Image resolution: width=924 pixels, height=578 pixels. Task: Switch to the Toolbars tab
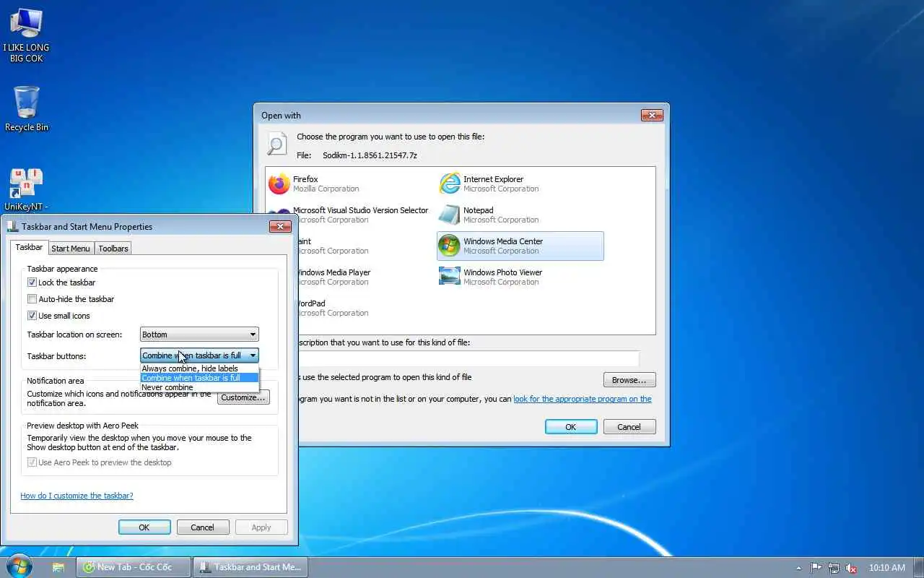click(x=113, y=249)
